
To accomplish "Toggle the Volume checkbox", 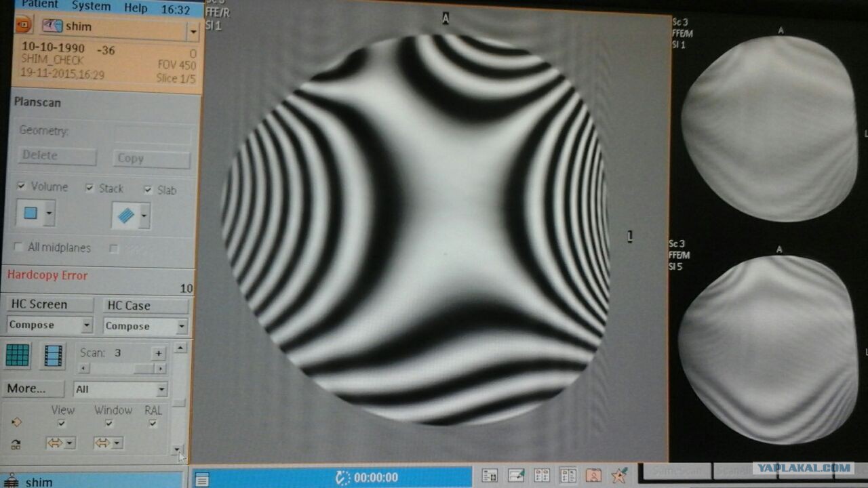I will 22,186.
